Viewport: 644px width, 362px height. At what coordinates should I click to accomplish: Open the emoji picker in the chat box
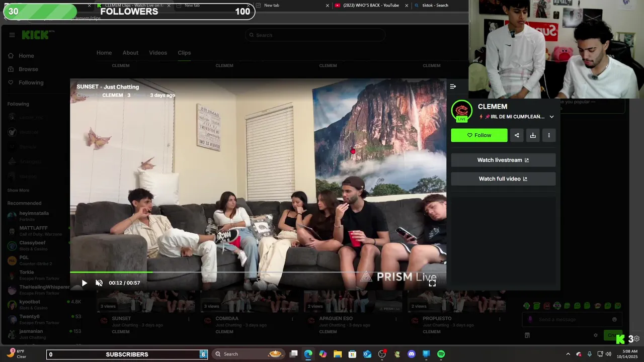click(x=614, y=320)
